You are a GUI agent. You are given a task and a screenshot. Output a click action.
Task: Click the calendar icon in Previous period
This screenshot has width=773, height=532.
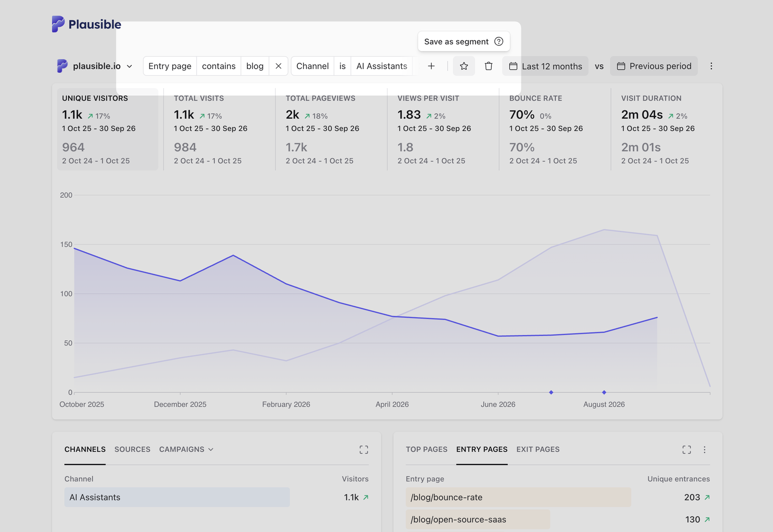coord(621,66)
